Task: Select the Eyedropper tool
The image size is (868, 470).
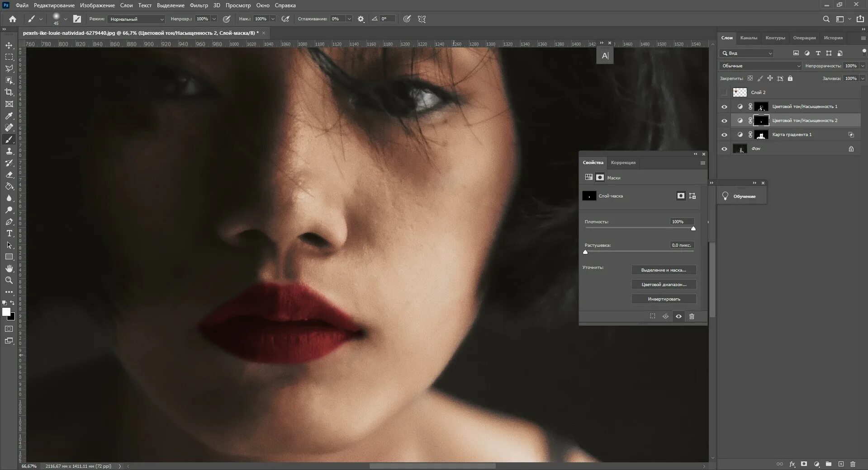Action: click(9, 116)
